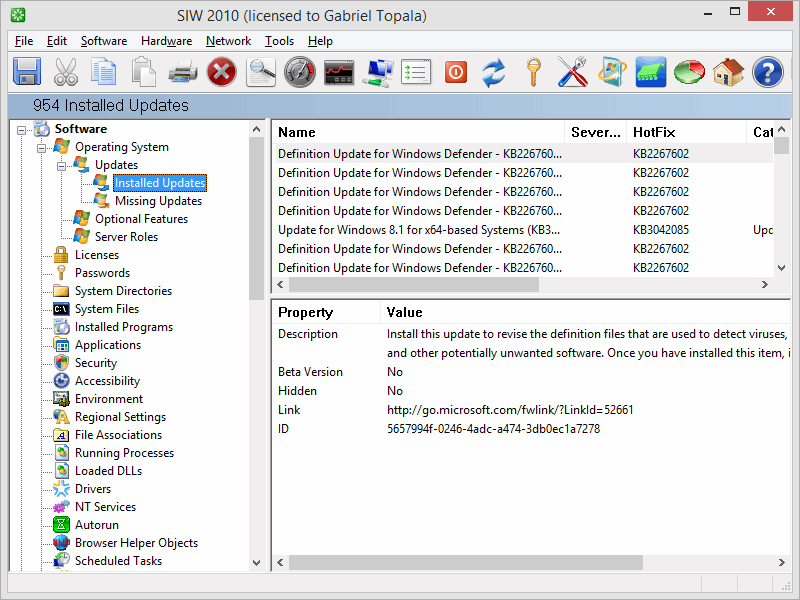800x600 pixels.
Task: Click the tree panel scroll up arrow
Action: [x=257, y=130]
